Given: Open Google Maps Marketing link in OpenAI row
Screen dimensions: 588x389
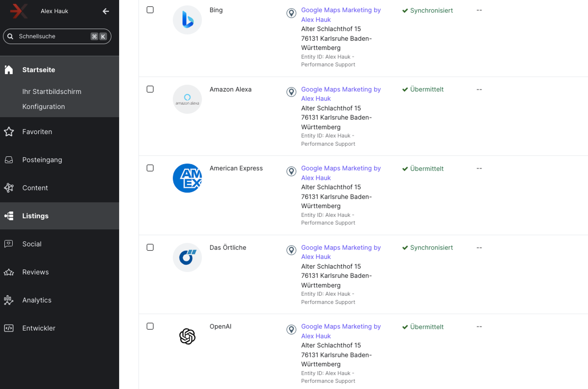Looking at the screenshot, I should tap(341, 331).
